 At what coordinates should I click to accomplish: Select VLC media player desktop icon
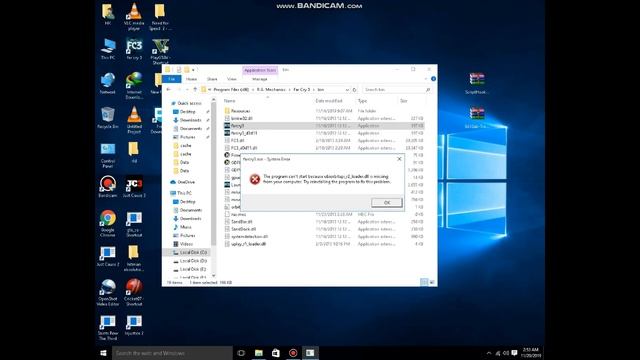(134, 16)
